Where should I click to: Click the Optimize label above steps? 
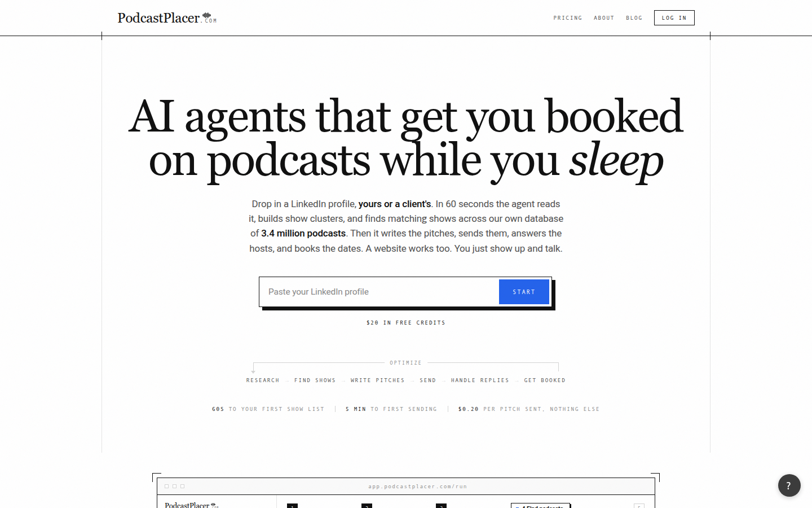click(x=406, y=363)
